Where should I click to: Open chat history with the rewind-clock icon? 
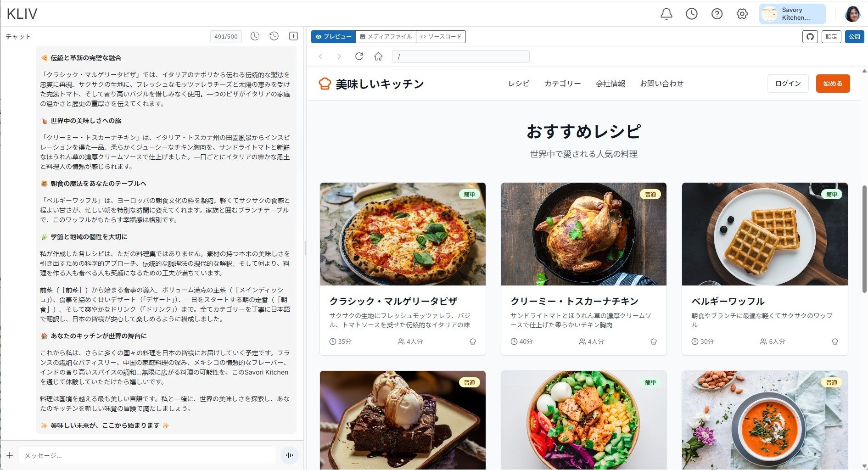point(274,36)
